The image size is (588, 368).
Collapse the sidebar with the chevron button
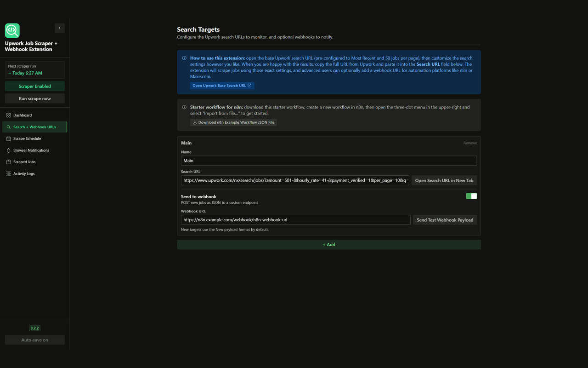pyautogui.click(x=60, y=28)
